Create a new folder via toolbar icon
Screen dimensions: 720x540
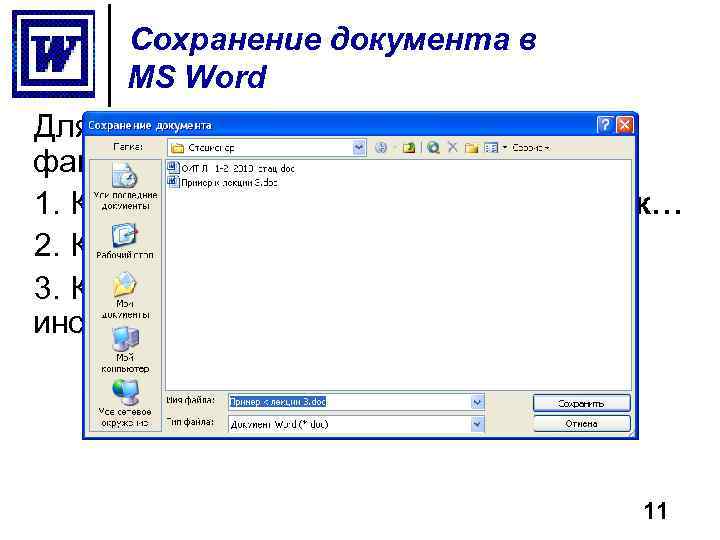pos(471,147)
